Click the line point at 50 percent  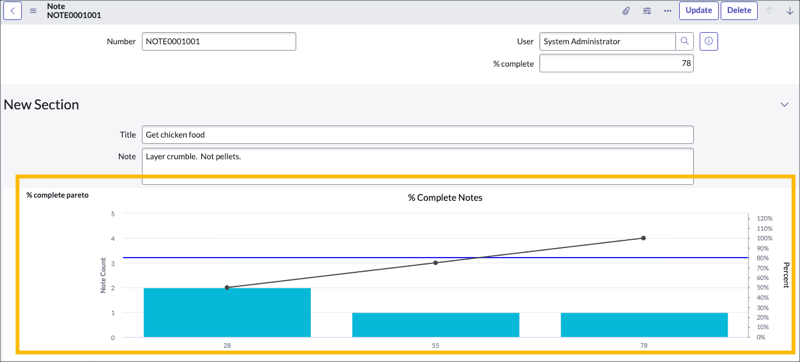[x=227, y=288]
